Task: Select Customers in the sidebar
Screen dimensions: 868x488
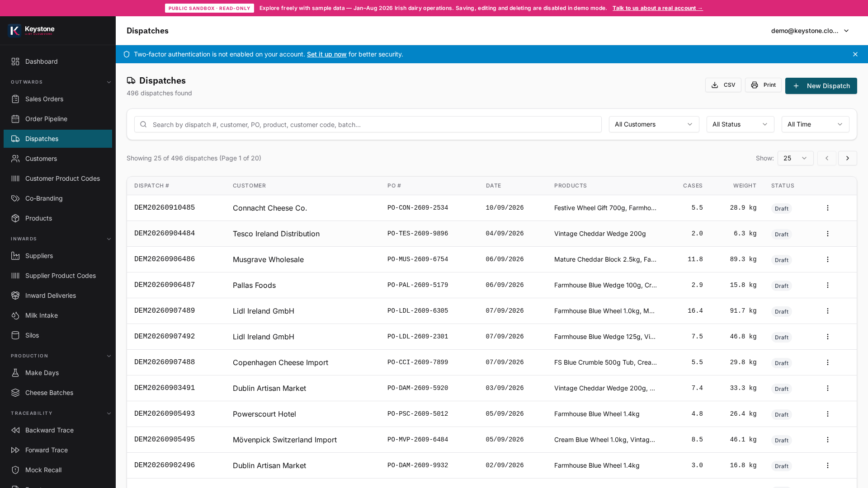Action: tap(58, 159)
